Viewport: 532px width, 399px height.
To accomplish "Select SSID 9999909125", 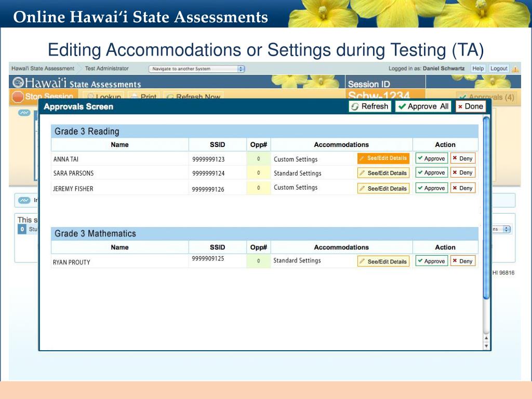I will point(208,259).
